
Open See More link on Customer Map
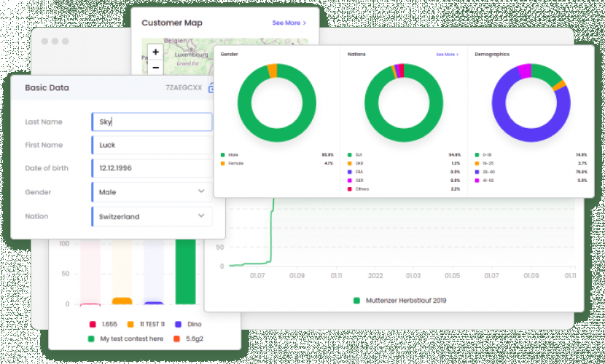point(289,23)
